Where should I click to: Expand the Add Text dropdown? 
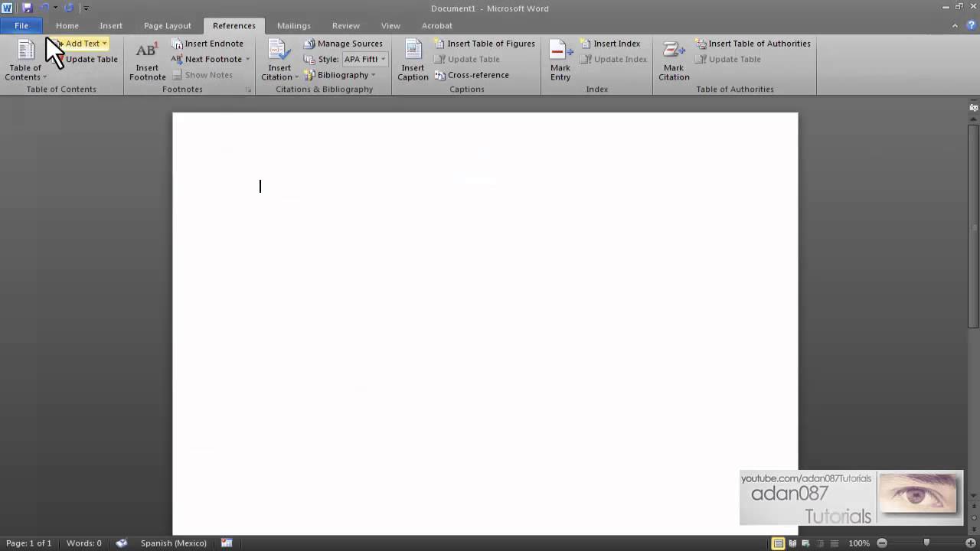105,44
